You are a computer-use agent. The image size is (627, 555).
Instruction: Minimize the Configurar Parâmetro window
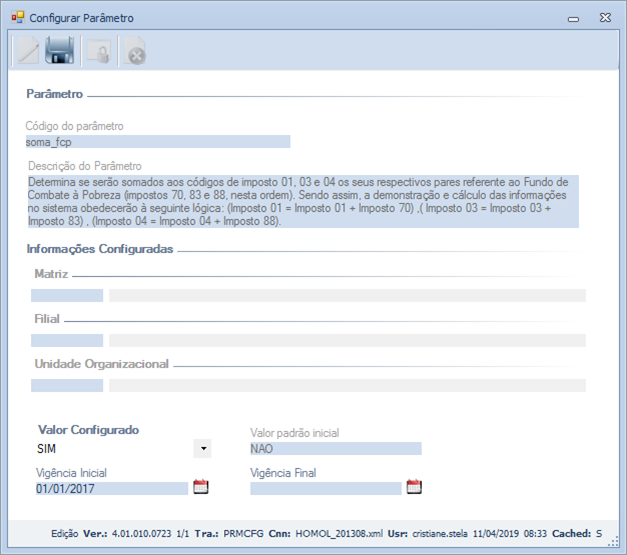pyautogui.click(x=573, y=19)
